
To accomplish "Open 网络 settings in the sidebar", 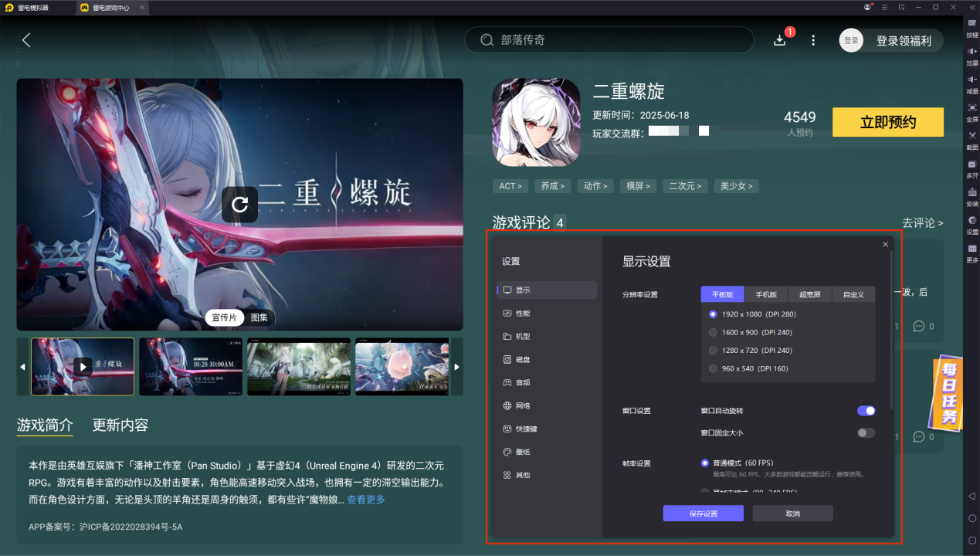I will pos(547,405).
